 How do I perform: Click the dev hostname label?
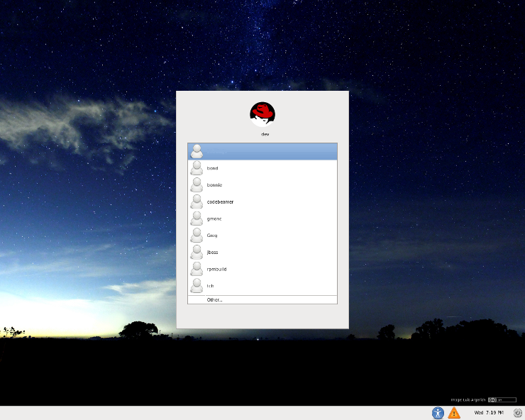pos(265,134)
